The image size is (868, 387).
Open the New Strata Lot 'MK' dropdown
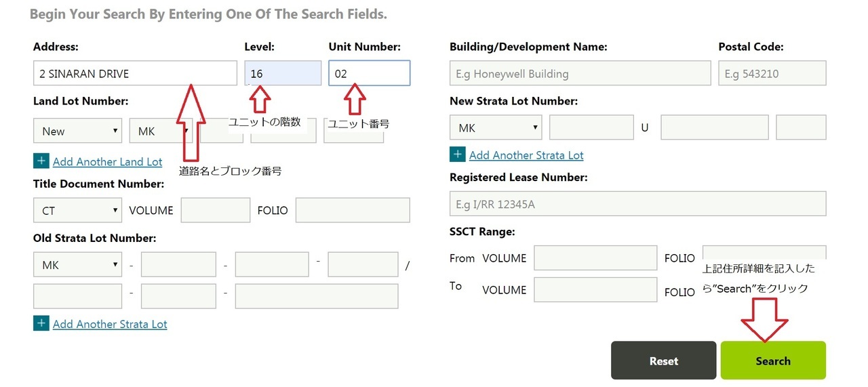(x=496, y=127)
